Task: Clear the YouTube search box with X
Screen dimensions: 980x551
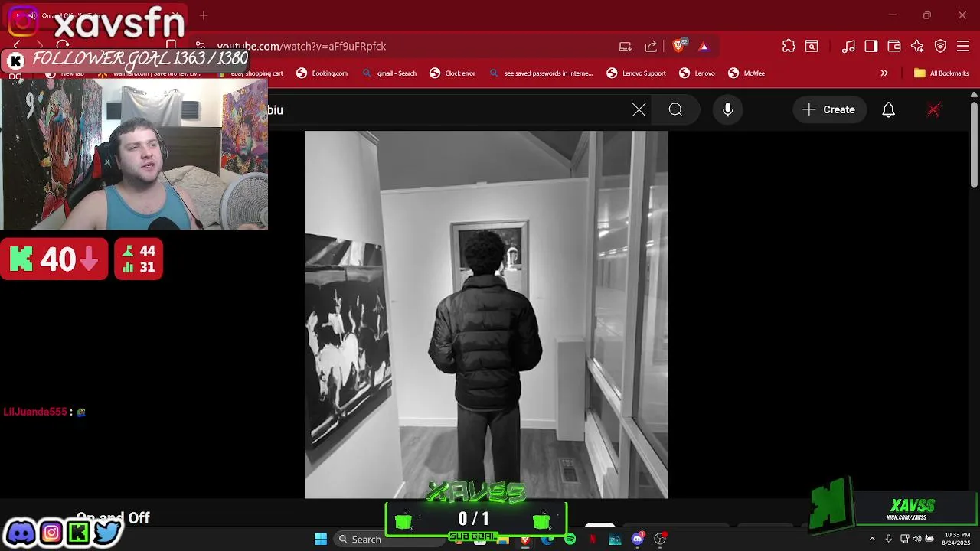Action: 639,110
